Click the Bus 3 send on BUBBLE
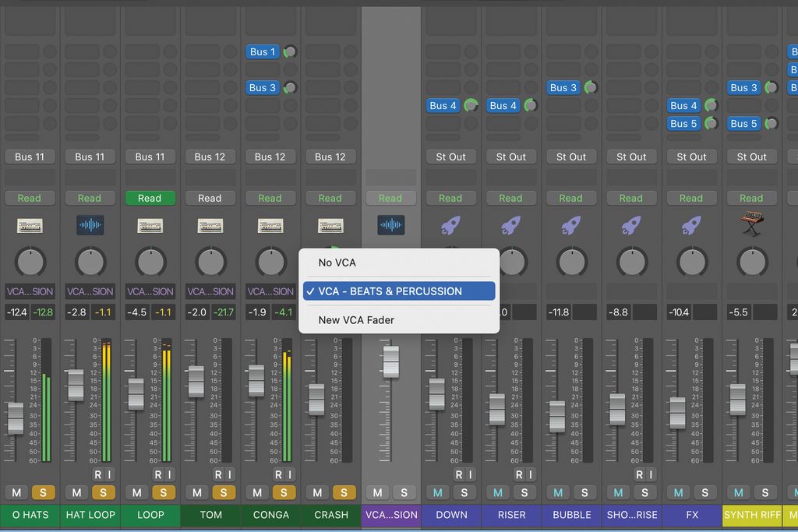798x532 pixels. click(x=563, y=87)
